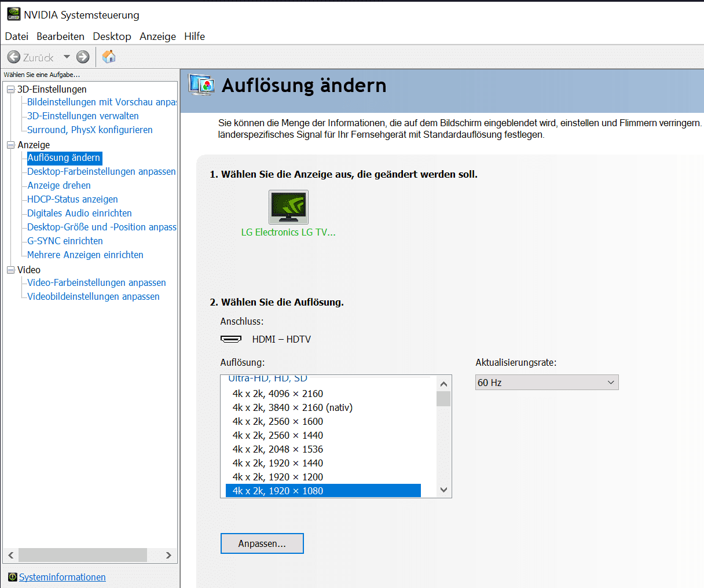This screenshot has height=588, width=704.
Task: Click resolution list scroll up arrow
Action: click(x=444, y=384)
